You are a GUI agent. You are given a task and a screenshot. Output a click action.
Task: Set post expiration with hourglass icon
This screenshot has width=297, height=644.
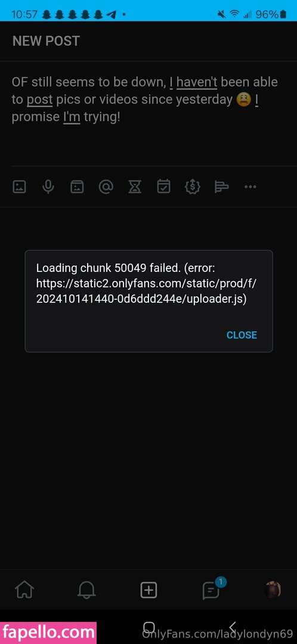[135, 187]
